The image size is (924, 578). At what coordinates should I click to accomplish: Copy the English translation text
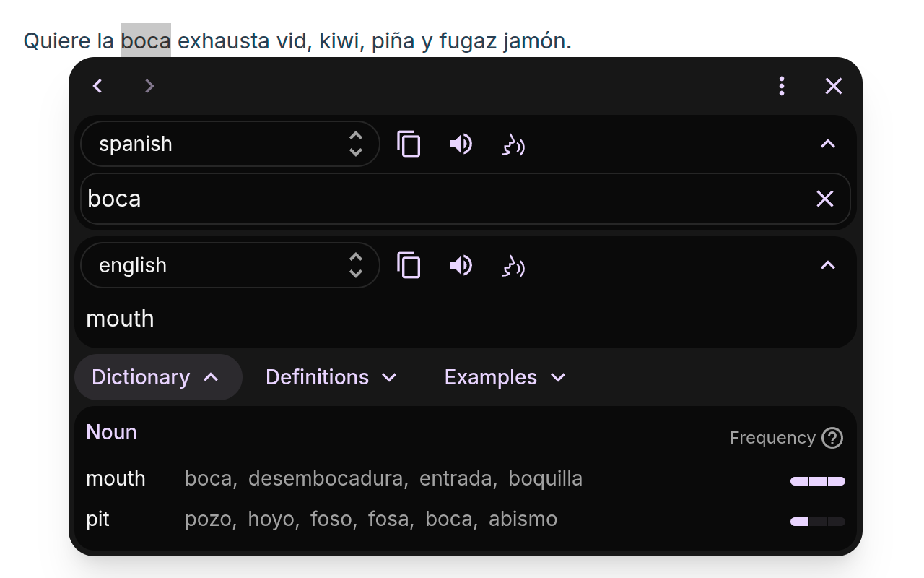click(409, 266)
